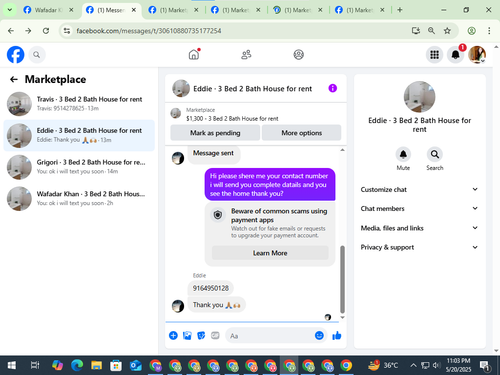Open the tab search dropdown arrow

coord(10,10)
